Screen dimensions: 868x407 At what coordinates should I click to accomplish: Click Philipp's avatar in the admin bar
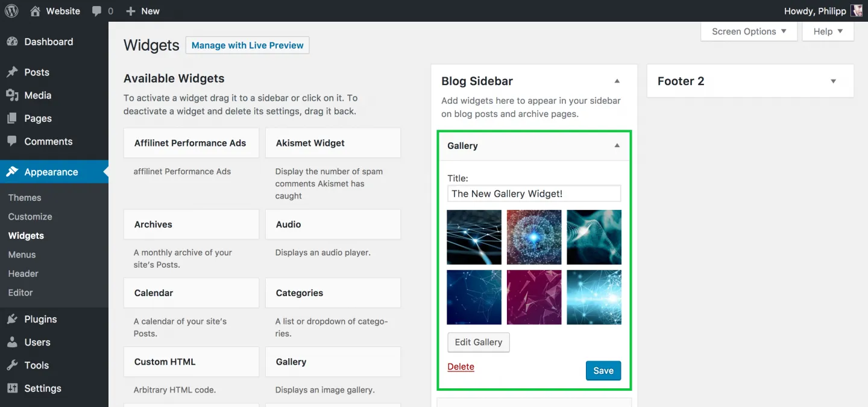point(857,11)
